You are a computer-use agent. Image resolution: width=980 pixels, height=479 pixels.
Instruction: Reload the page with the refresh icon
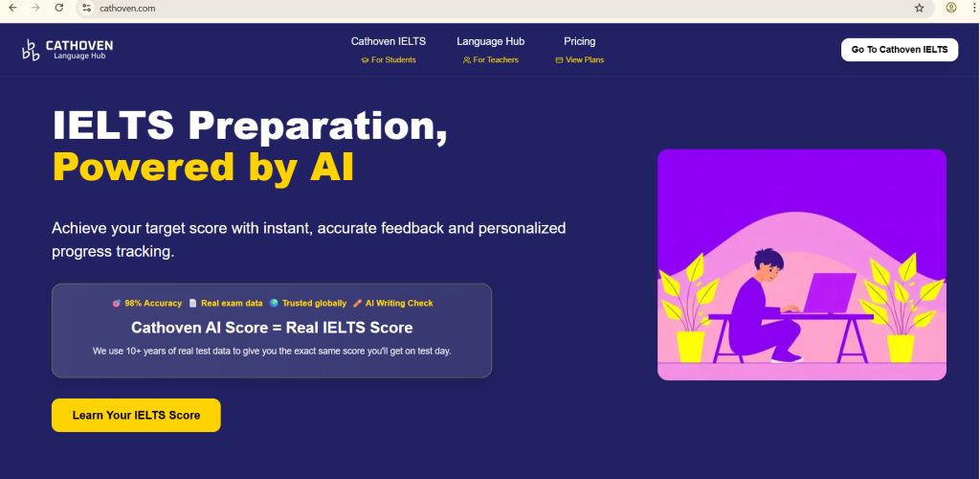tap(59, 8)
